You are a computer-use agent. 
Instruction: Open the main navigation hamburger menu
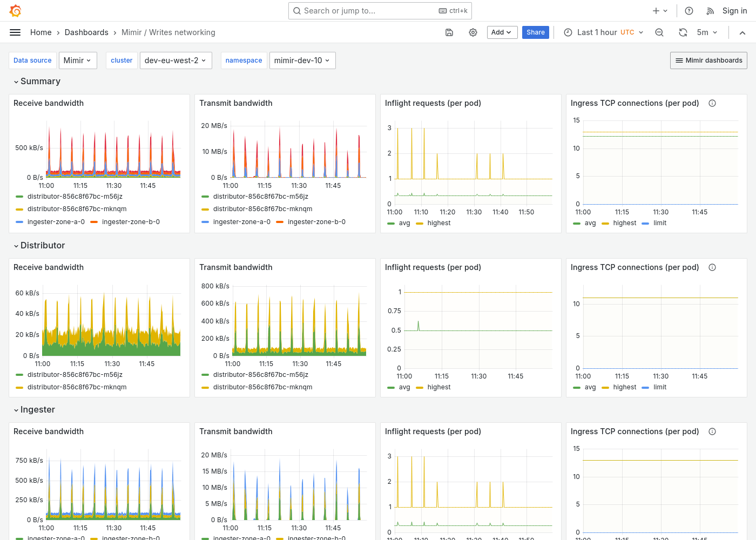[x=15, y=32]
